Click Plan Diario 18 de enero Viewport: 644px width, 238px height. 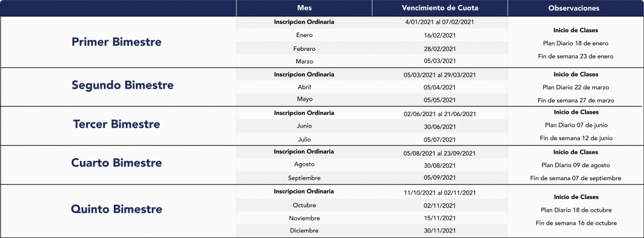pyautogui.click(x=575, y=43)
